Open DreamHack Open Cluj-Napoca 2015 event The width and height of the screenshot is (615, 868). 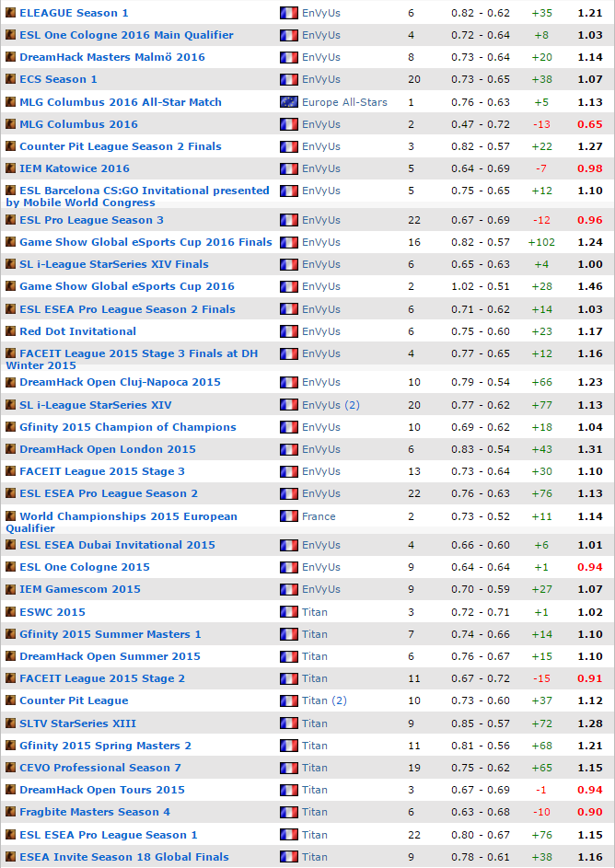120,382
